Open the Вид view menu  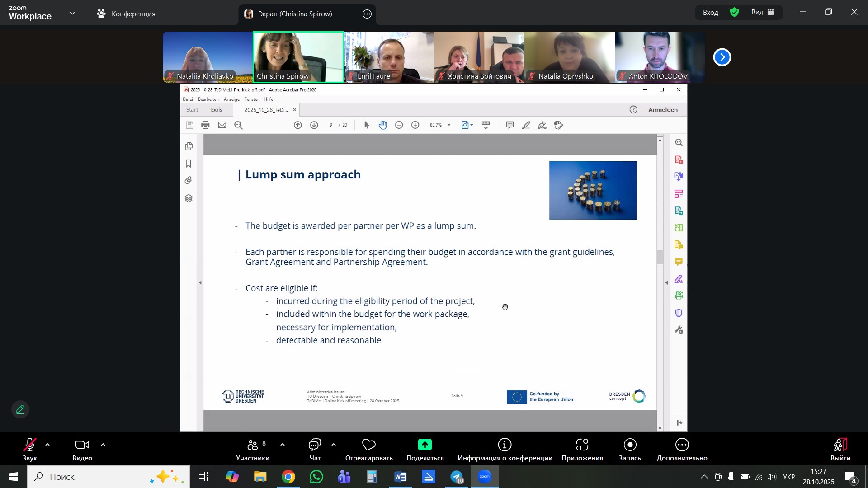pos(763,13)
